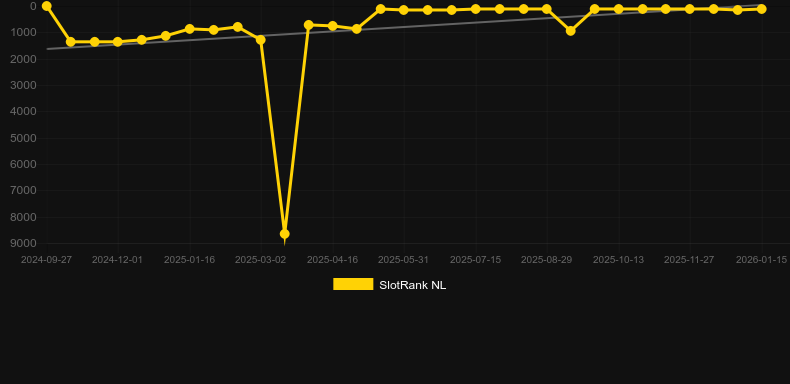The image size is (790, 384).
Task: Click the 1000 y-axis label
Action: pos(23,32)
